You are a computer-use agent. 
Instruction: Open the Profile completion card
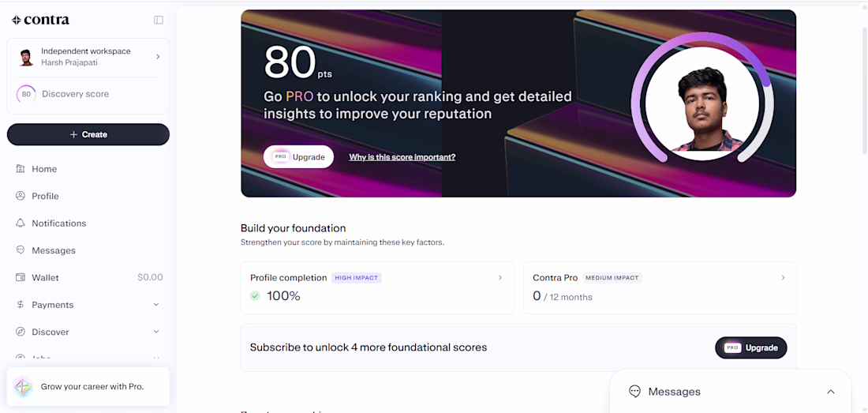click(x=377, y=288)
